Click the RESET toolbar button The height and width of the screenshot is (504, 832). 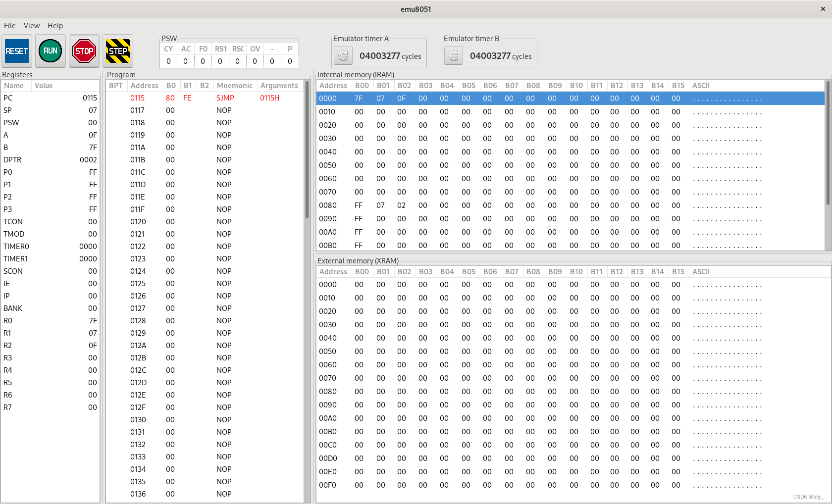click(17, 51)
